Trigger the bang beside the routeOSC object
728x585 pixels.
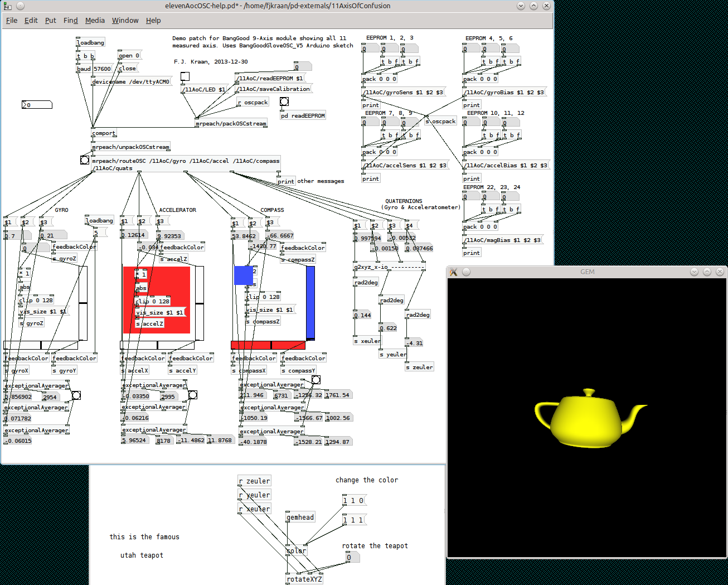85,160
